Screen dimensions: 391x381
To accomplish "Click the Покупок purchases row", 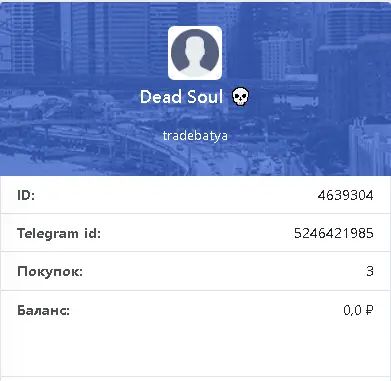I will 195,271.
